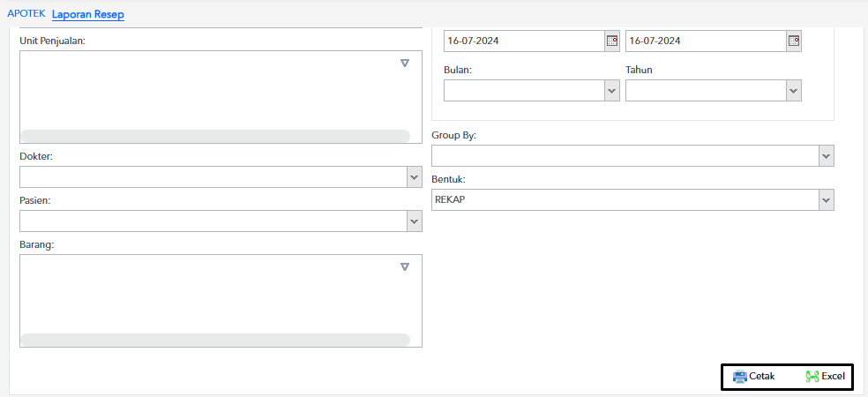Click the Cetak printer icon

click(x=739, y=377)
